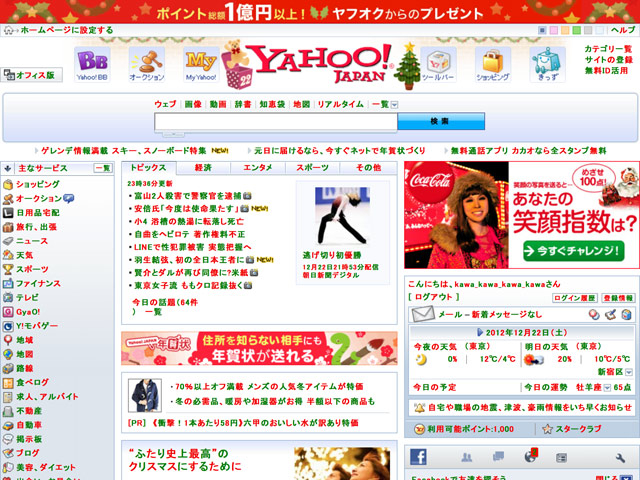Click the 自動車 car sidebar icon
Image resolution: width=640 pixels, height=480 pixels.
[x=8, y=425]
